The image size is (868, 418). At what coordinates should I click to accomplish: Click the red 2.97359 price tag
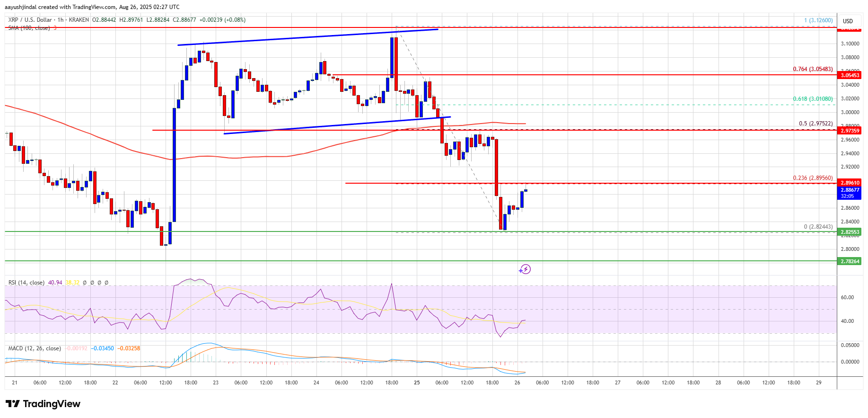850,131
